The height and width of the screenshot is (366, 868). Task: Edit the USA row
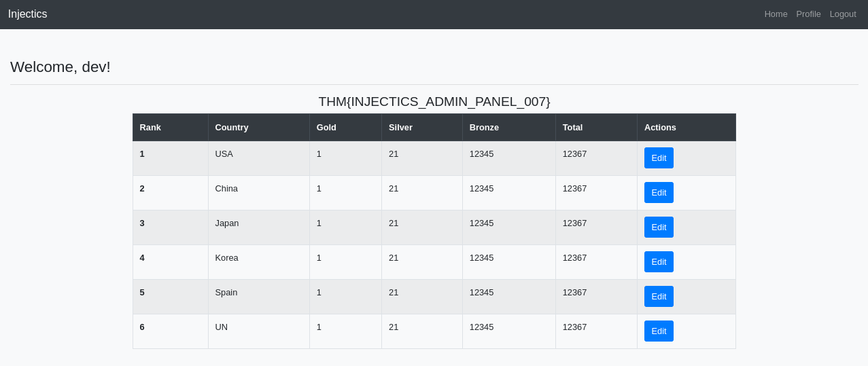tap(659, 158)
